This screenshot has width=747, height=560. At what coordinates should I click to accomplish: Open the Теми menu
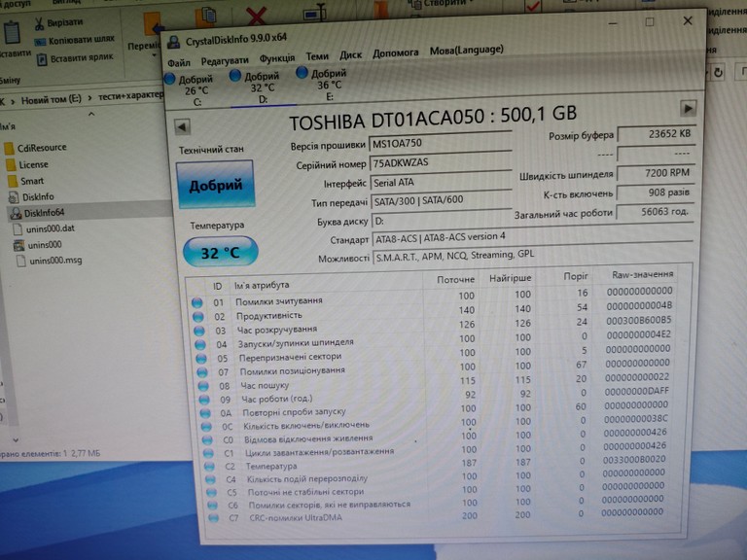click(317, 56)
